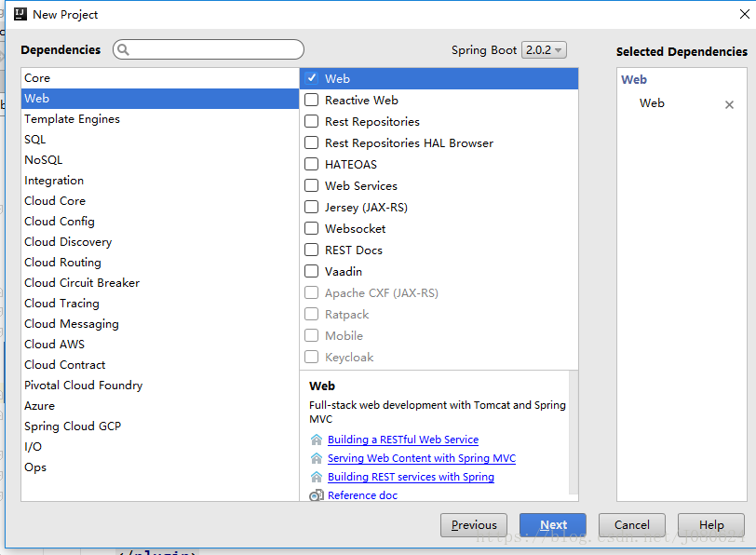Screen dimensions: 756x555
Task: Remove Web from selected dependencies
Action: click(729, 104)
